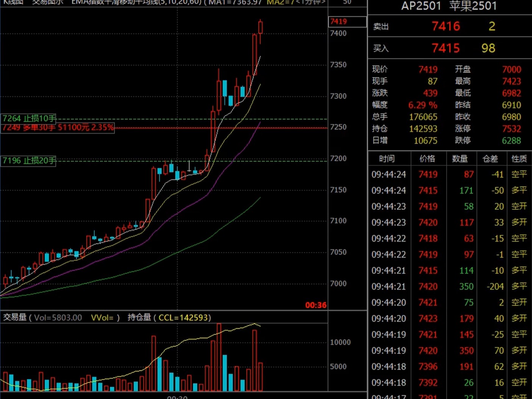Screen dimensions: 532x399
Task: Click the 性质 column header
Action: click(519, 159)
